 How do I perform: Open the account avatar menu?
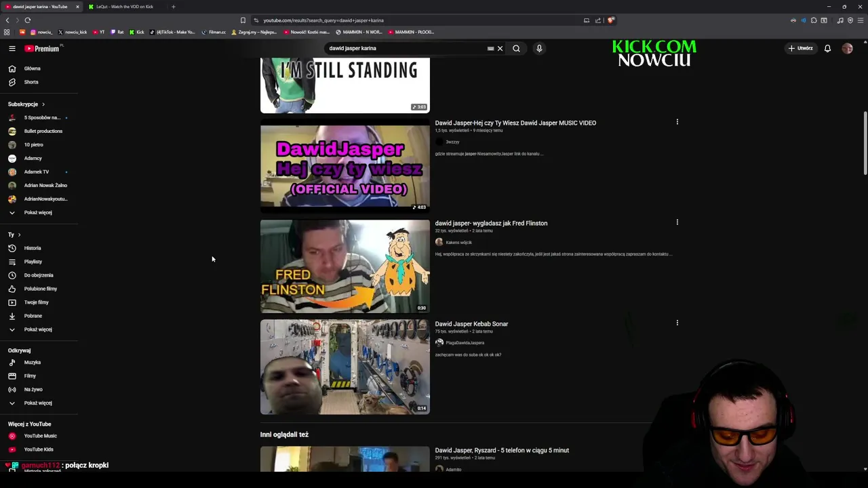tap(847, 48)
